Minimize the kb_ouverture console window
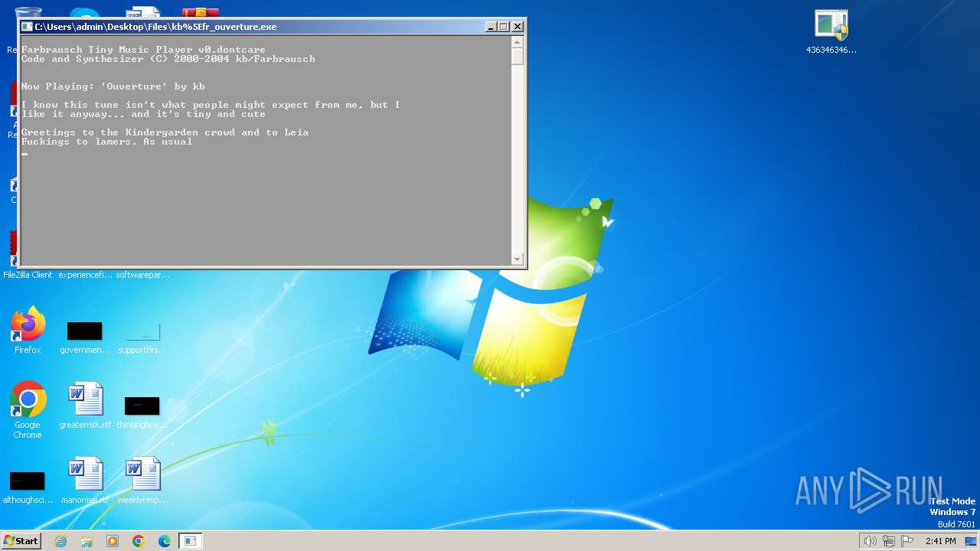Screen dimensions: 980x551 pyautogui.click(x=491, y=27)
